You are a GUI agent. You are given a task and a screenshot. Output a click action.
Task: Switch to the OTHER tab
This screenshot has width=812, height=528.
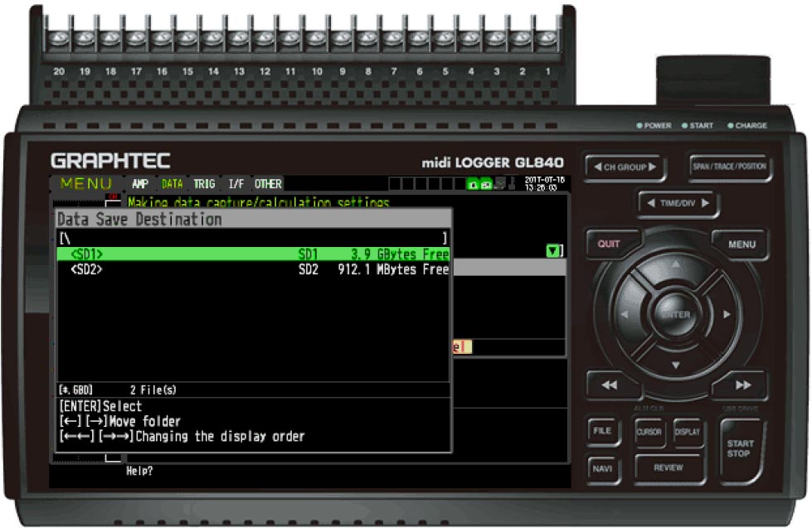point(268,184)
